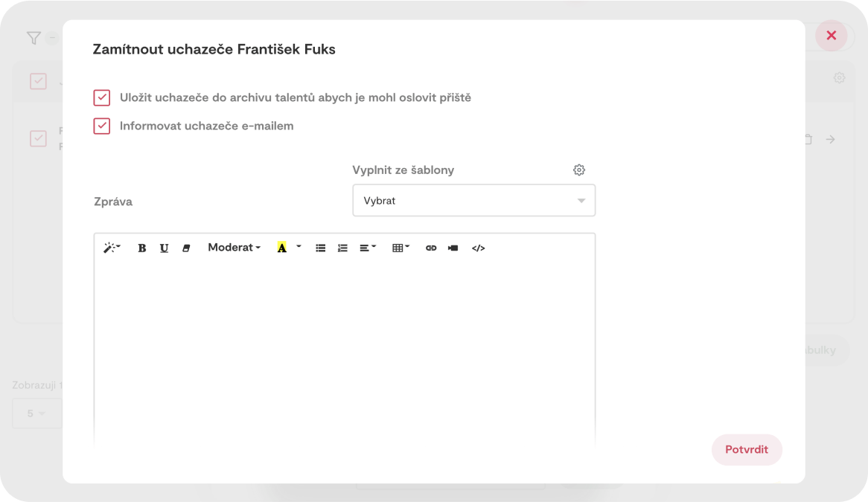This screenshot has width=868, height=502.
Task: Toggle bold formatting in editor
Action: click(x=141, y=248)
